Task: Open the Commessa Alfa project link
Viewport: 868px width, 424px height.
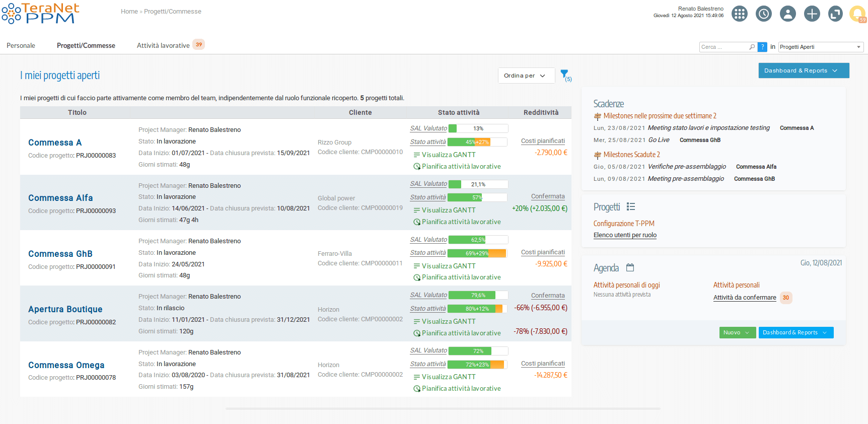Action: [x=60, y=198]
